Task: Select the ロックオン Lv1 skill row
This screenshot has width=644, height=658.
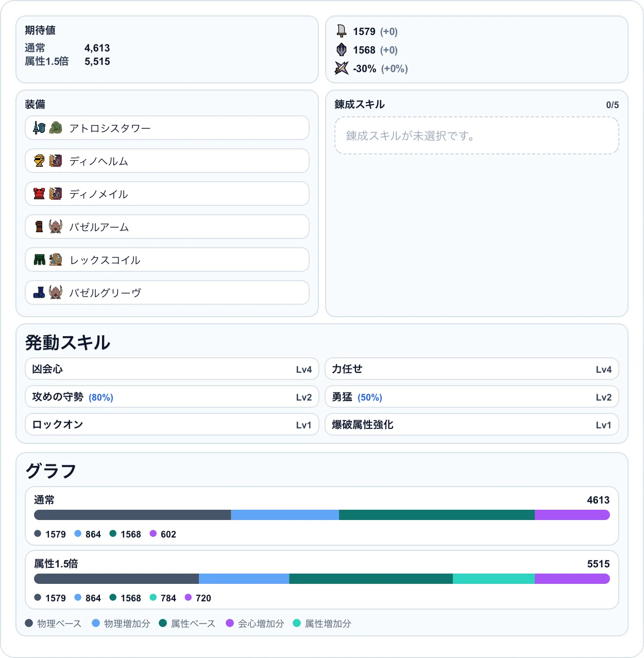Action: [172, 425]
